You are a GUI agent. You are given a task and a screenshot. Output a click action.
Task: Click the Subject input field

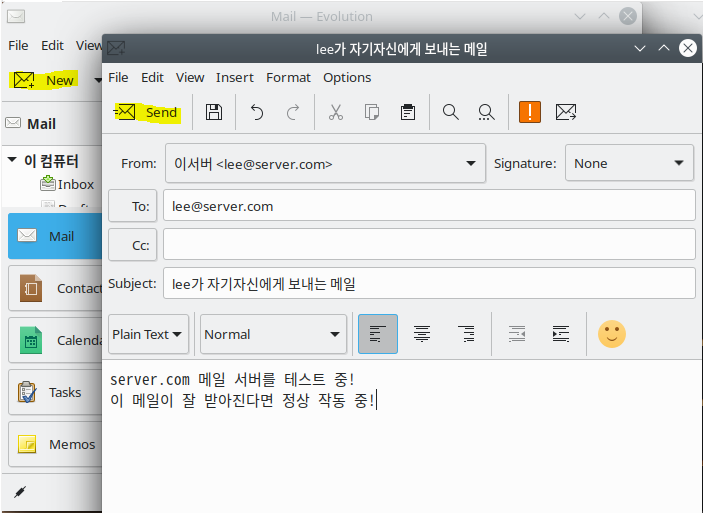[x=429, y=283]
